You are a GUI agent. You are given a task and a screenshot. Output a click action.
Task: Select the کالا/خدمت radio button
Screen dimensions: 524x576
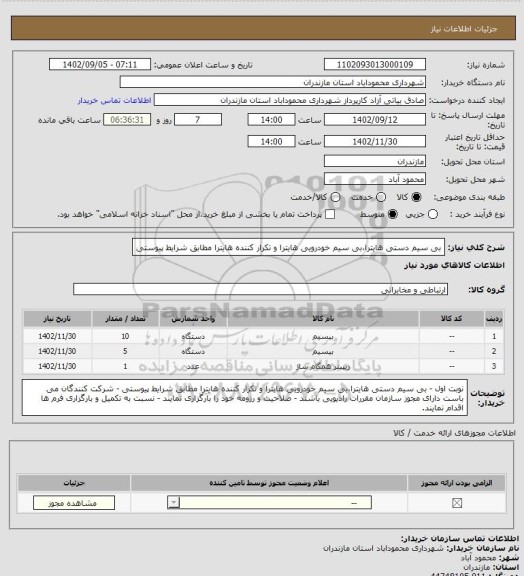[x=335, y=197]
